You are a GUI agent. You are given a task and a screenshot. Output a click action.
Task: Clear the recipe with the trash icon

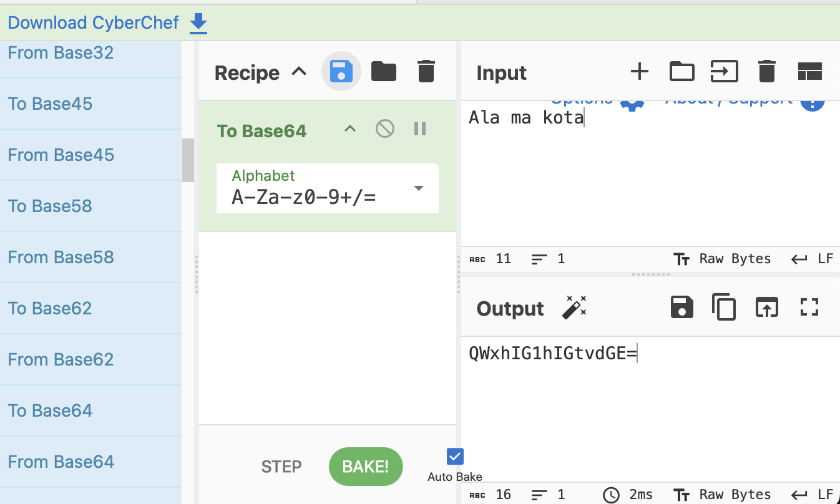coord(426,72)
